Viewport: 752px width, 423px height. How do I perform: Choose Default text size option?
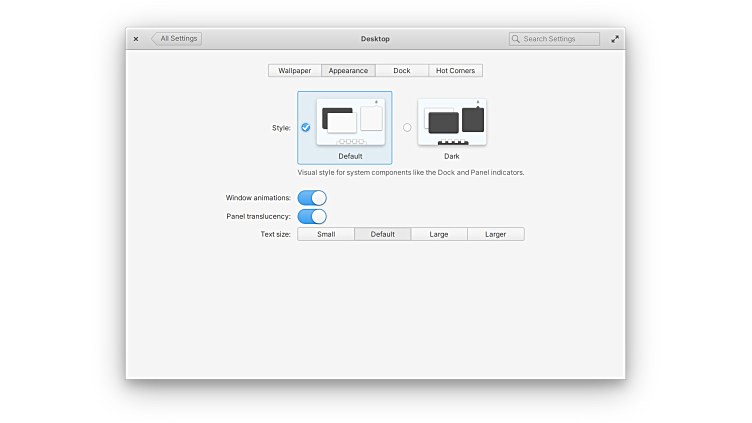coord(382,234)
